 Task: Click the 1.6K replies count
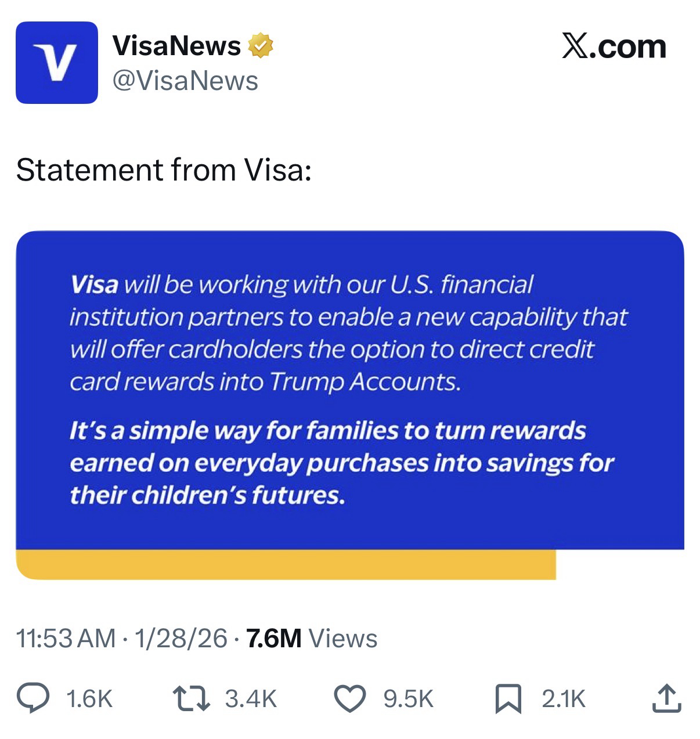click(89, 698)
